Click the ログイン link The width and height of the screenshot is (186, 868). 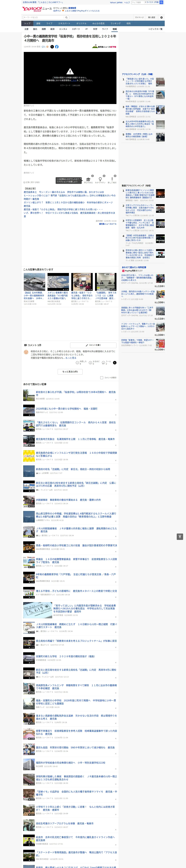tap(57, 11)
